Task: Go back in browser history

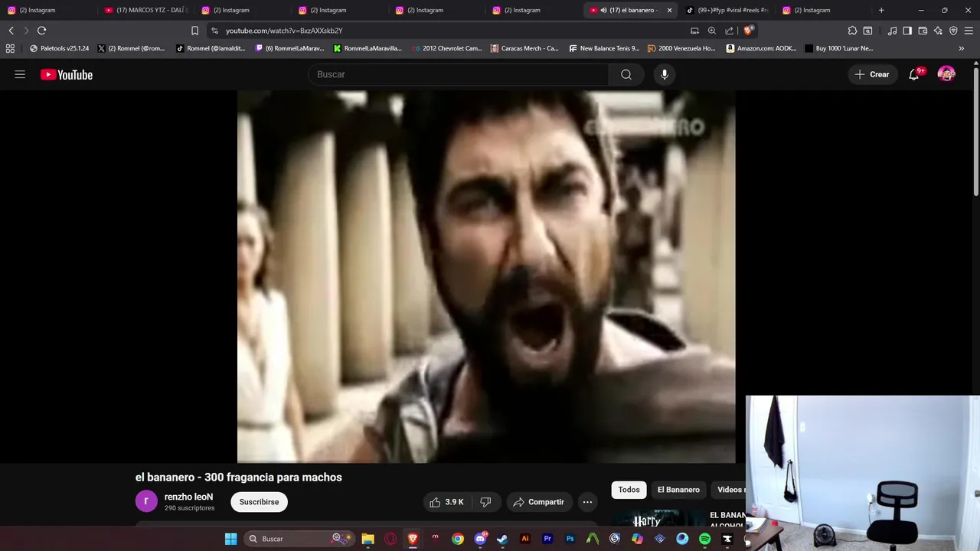Action: click(11, 31)
